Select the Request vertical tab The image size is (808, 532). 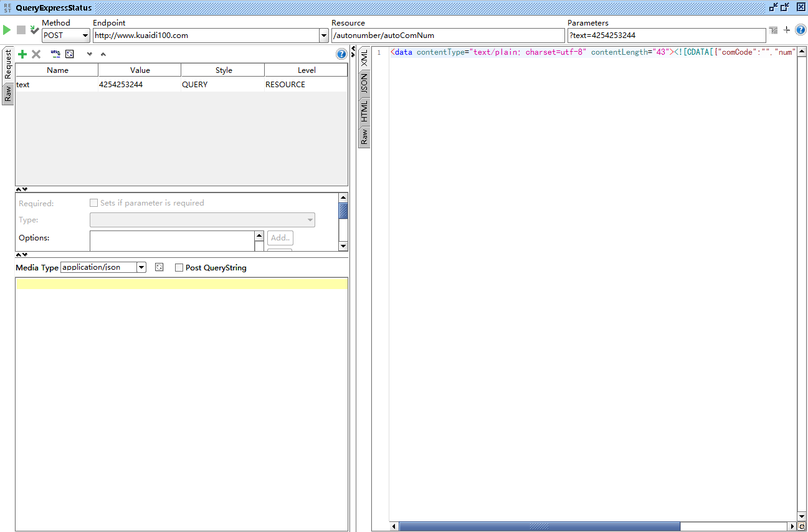pyautogui.click(x=8, y=64)
